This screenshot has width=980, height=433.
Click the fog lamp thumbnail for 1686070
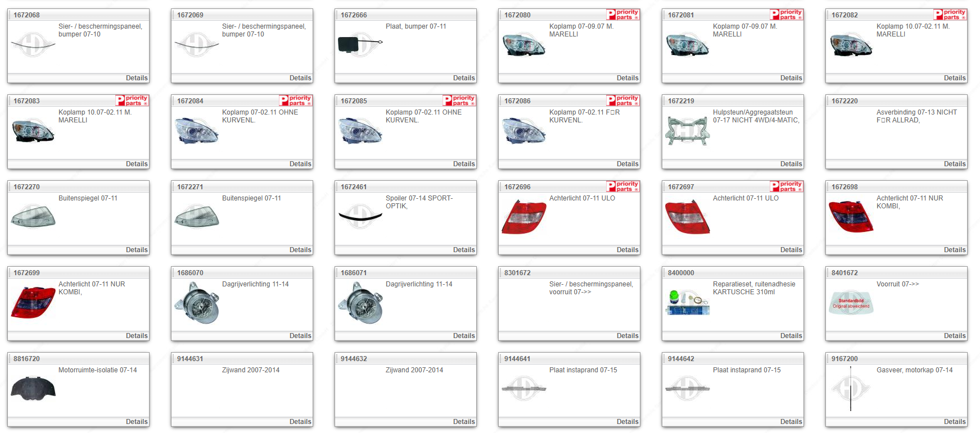(x=196, y=303)
